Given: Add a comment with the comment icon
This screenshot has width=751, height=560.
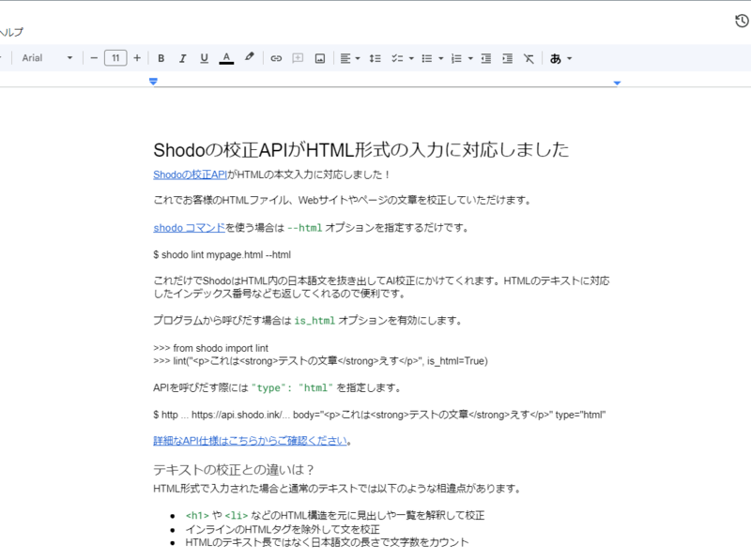Looking at the screenshot, I should coord(298,58).
